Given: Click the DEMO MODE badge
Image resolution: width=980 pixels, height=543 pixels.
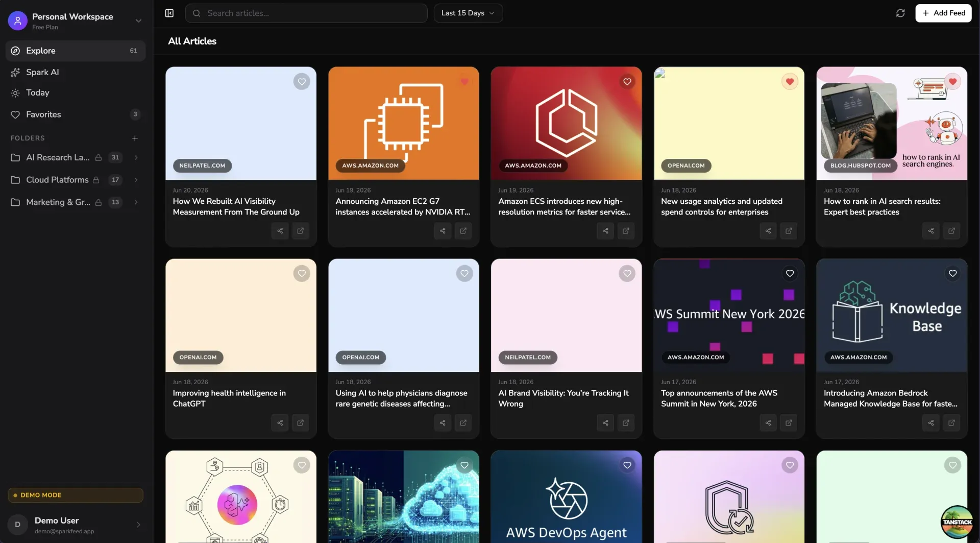Looking at the screenshot, I should [76, 495].
